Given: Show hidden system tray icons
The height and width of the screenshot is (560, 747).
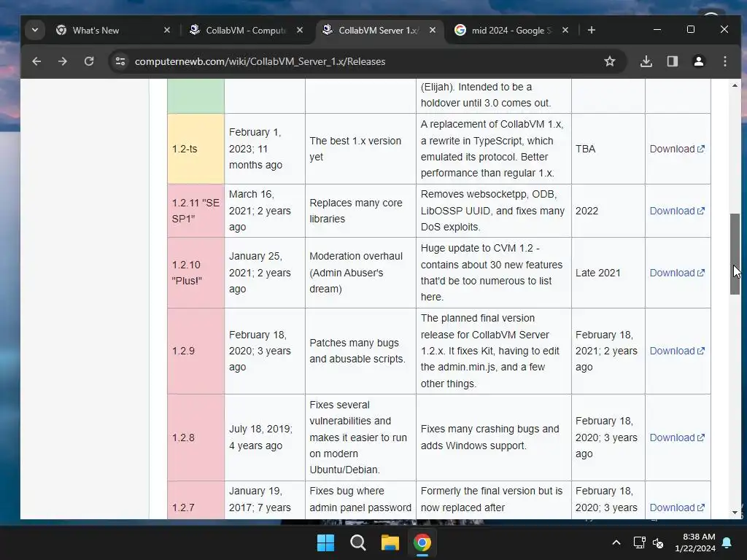Looking at the screenshot, I should [x=616, y=542].
